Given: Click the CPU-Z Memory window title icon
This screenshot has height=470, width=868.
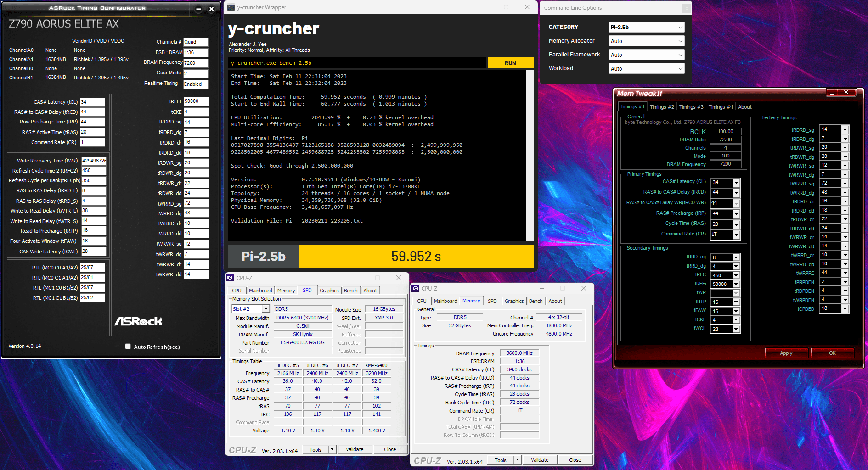Looking at the screenshot, I should pyautogui.click(x=416, y=288).
